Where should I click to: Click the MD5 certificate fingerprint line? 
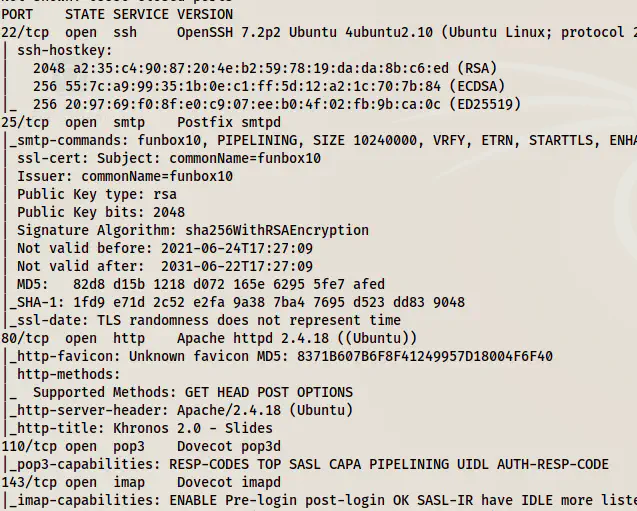pyautogui.click(x=200, y=284)
